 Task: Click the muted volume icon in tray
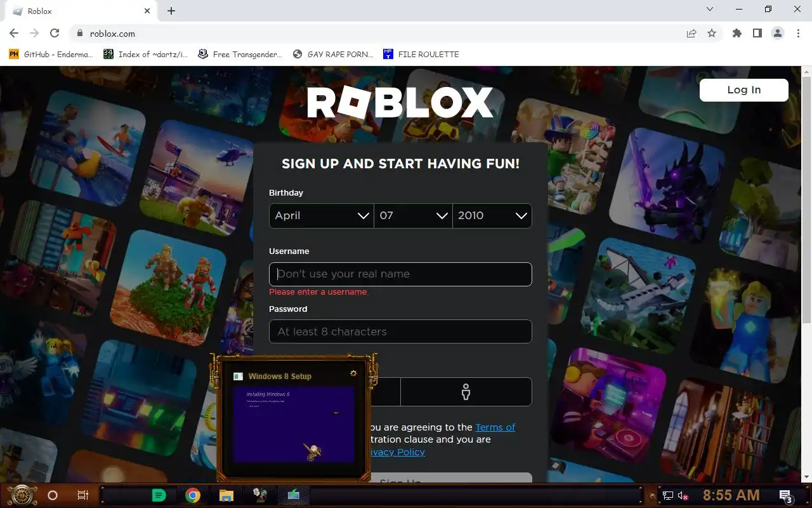coord(684,496)
